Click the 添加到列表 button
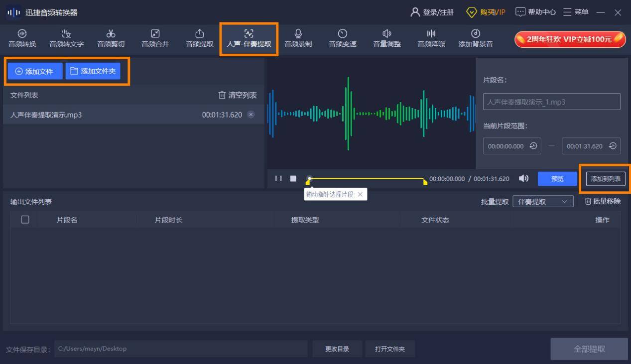This screenshot has height=364, width=631. click(x=606, y=179)
